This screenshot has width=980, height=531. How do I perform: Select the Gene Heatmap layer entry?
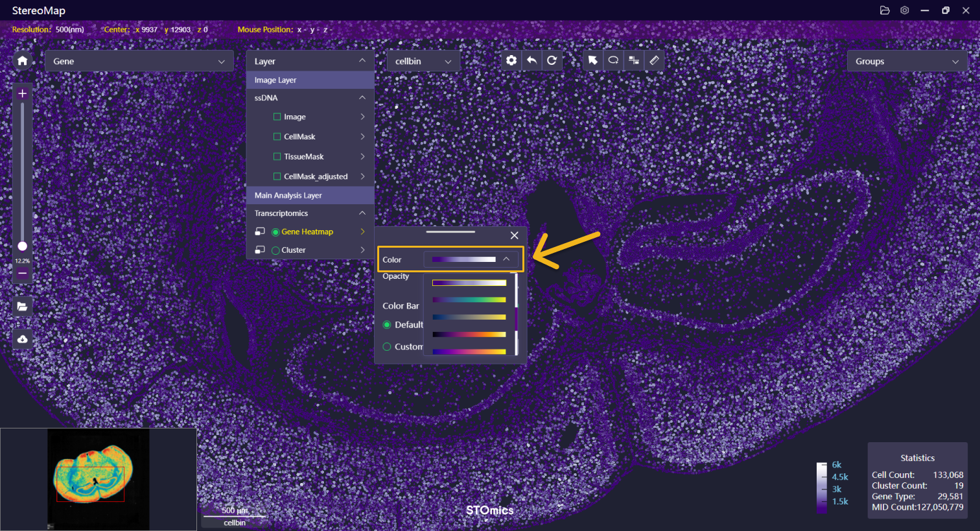pyautogui.click(x=307, y=231)
